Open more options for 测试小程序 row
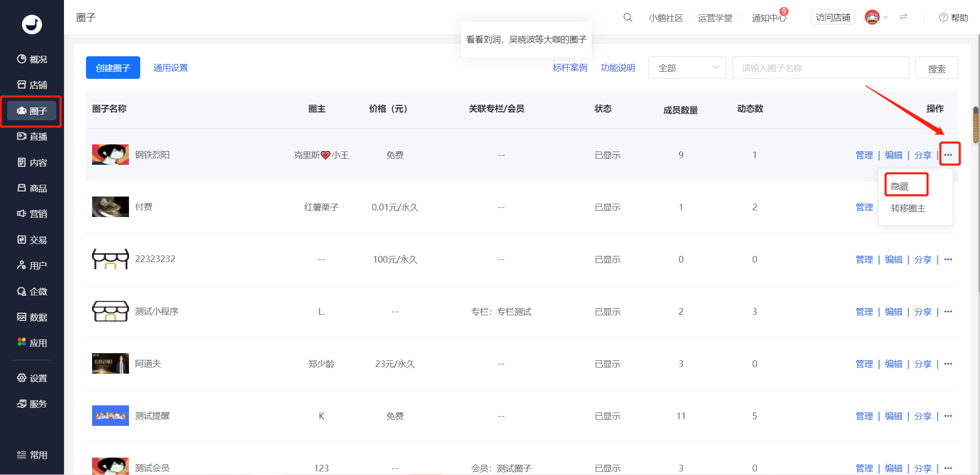 pyautogui.click(x=948, y=311)
